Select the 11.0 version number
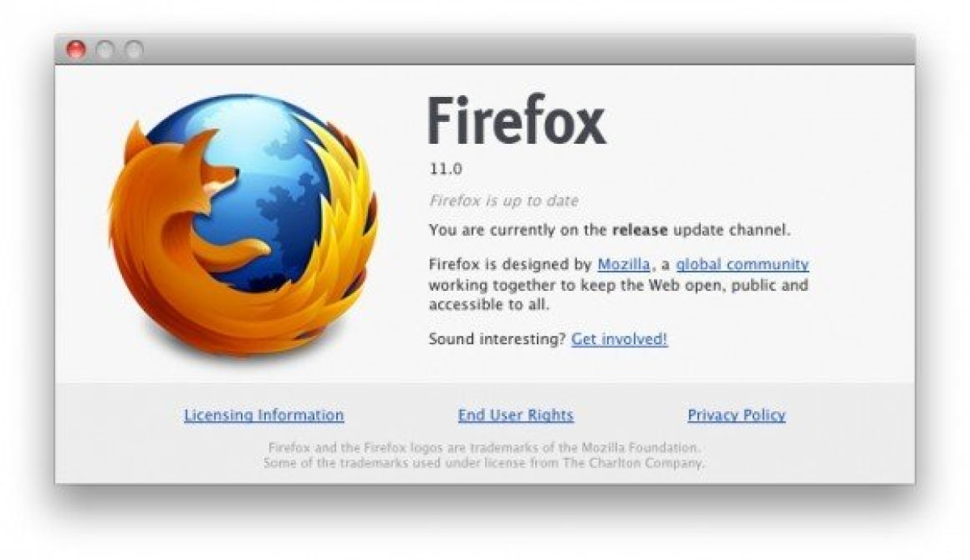This screenshot has height=560, width=970. pyautogui.click(x=445, y=171)
